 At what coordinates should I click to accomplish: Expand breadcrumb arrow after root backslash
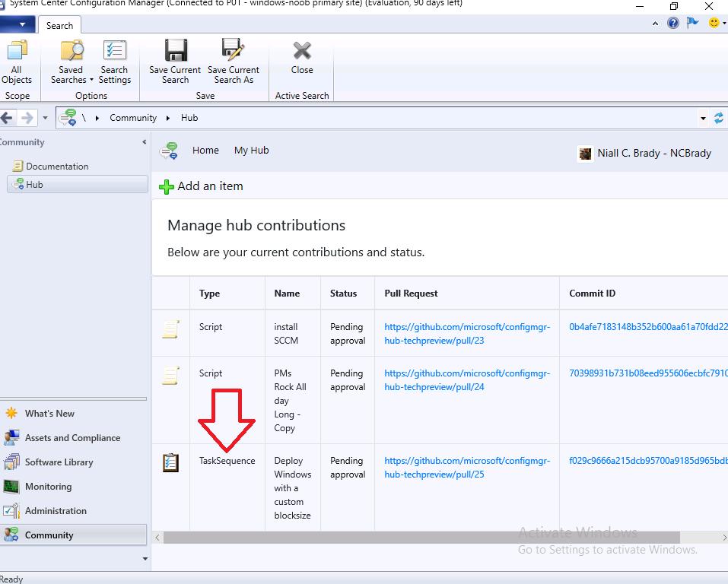(x=97, y=119)
